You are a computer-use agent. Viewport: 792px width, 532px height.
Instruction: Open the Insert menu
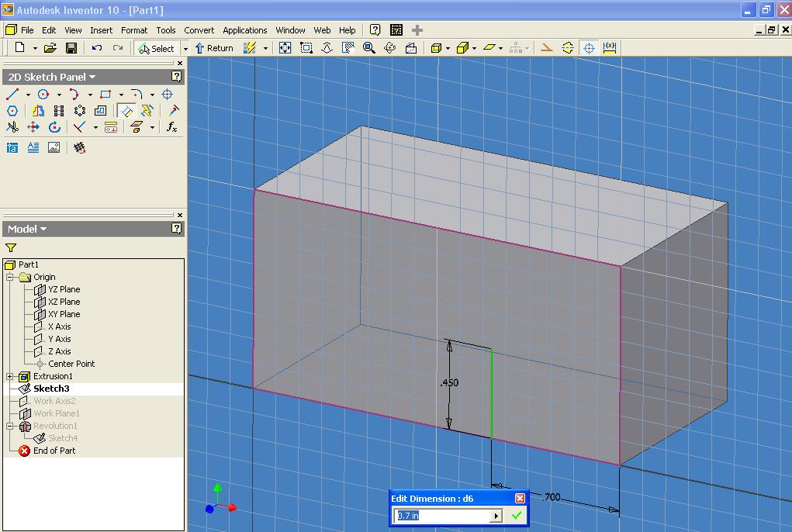point(101,30)
